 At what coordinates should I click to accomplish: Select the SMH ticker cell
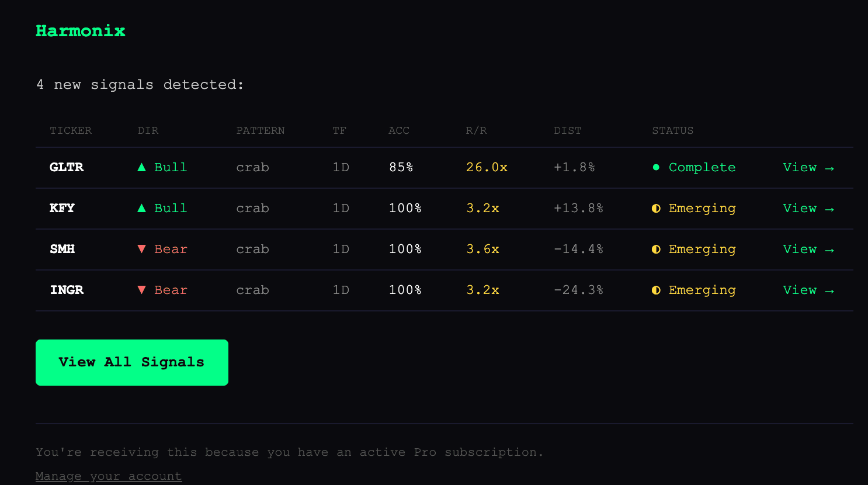62,249
